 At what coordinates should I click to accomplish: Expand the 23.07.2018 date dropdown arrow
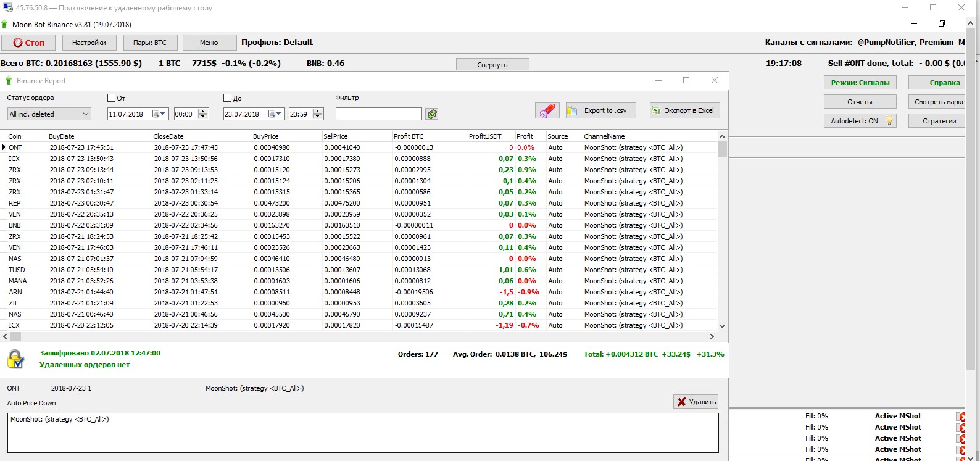[279, 114]
